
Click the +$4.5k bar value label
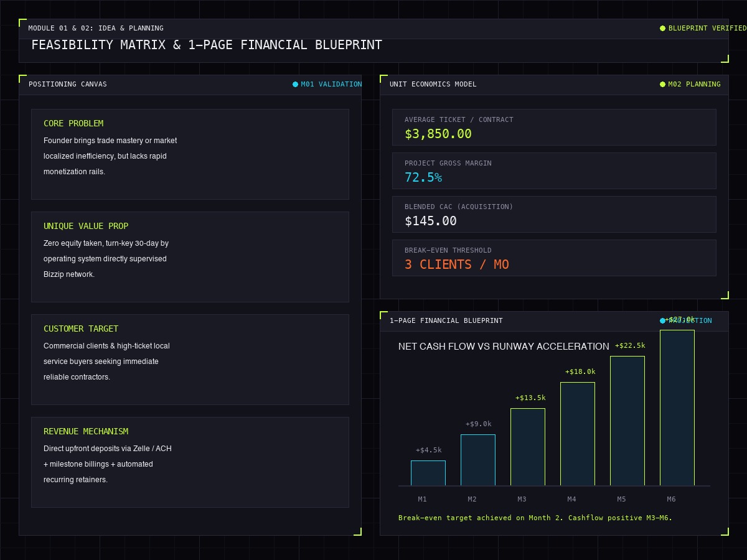point(429,450)
